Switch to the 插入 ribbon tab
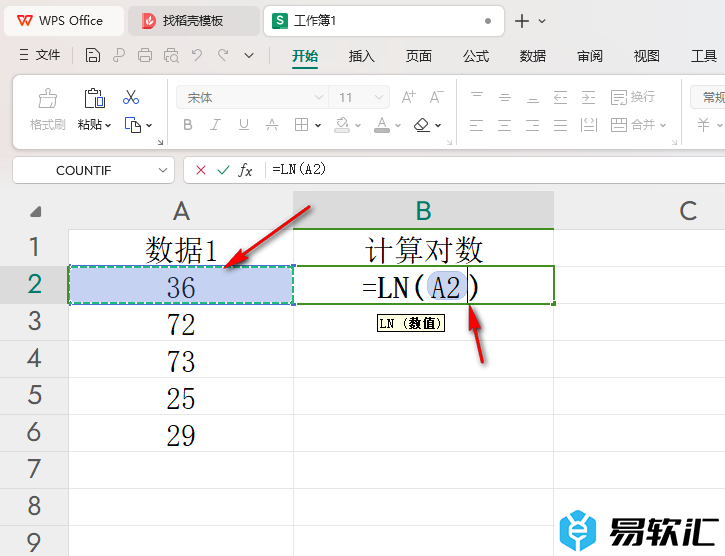This screenshot has width=725, height=556. coord(362,56)
